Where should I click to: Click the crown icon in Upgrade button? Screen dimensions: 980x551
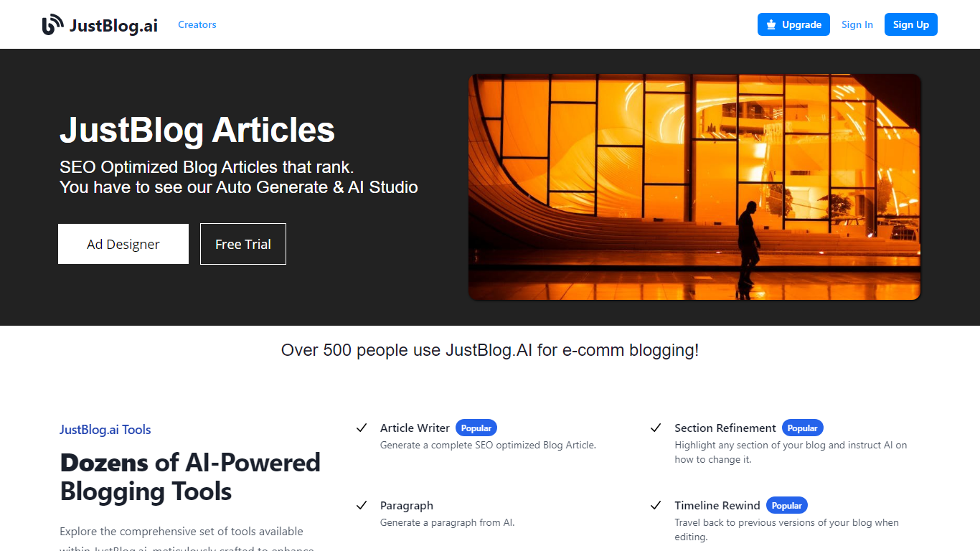[x=771, y=24]
